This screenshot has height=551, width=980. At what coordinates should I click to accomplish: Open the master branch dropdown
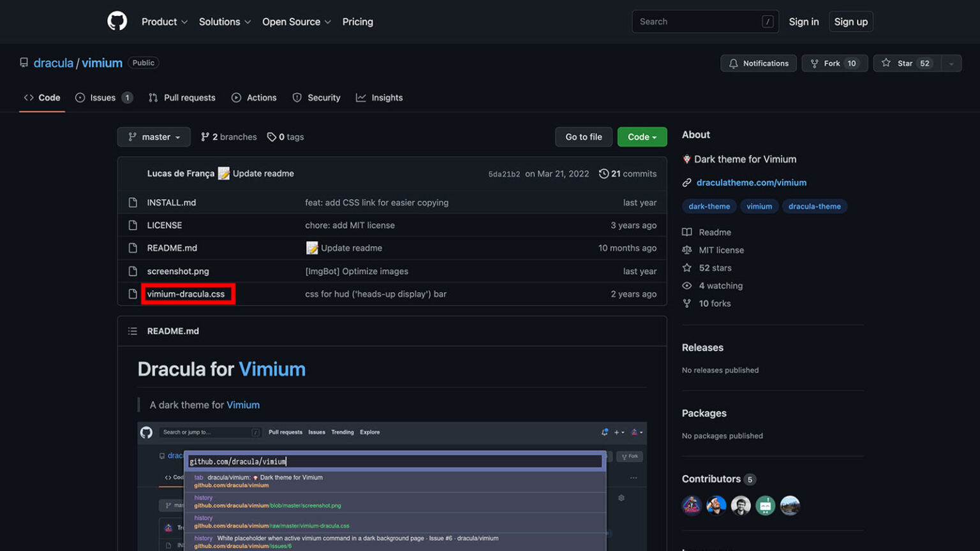click(x=153, y=136)
